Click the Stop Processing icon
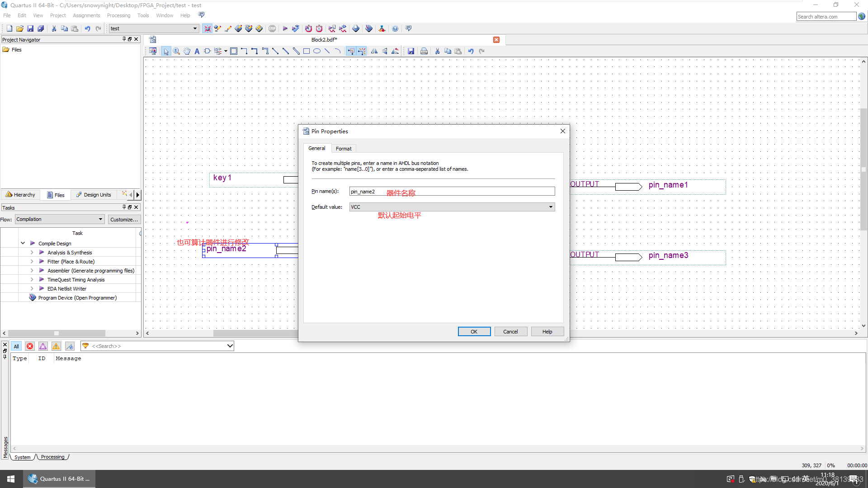This screenshot has width=868, height=488. point(272,28)
